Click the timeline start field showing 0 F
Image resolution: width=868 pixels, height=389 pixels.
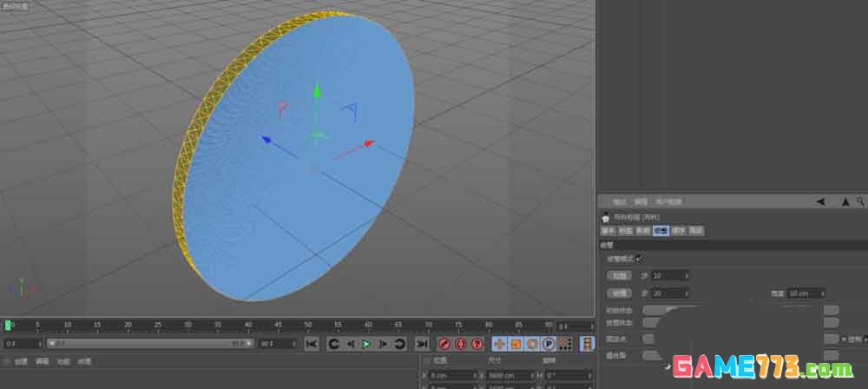tap(21, 344)
